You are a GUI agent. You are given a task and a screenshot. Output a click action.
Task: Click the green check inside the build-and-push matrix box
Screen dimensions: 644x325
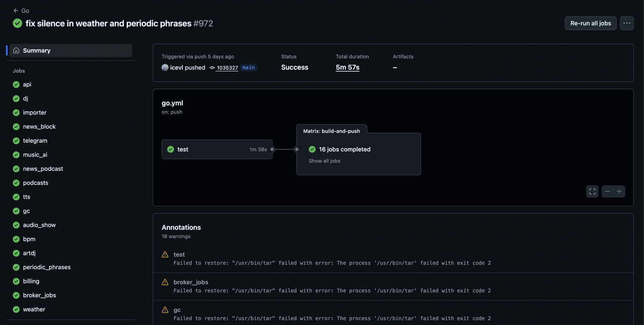[x=312, y=149]
